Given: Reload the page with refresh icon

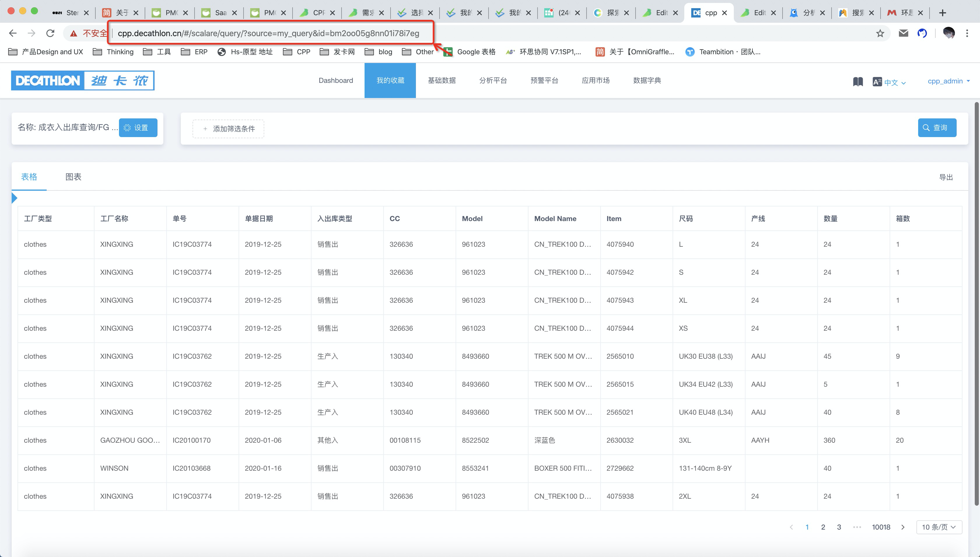Looking at the screenshot, I should pos(50,34).
